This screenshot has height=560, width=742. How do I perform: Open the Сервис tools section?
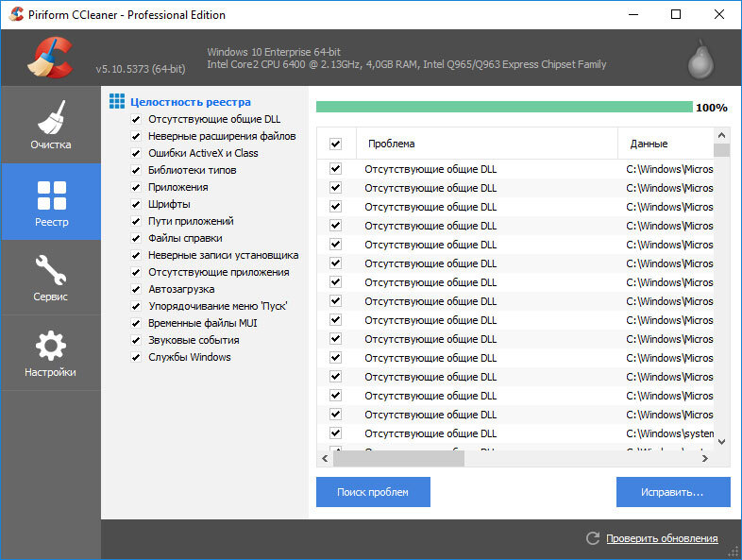pyautogui.click(x=51, y=278)
